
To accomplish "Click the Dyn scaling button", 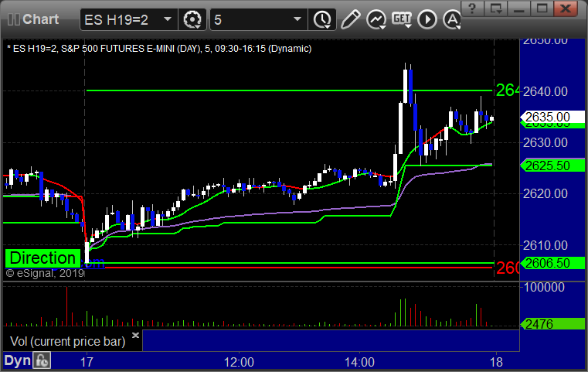I will [17, 360].
